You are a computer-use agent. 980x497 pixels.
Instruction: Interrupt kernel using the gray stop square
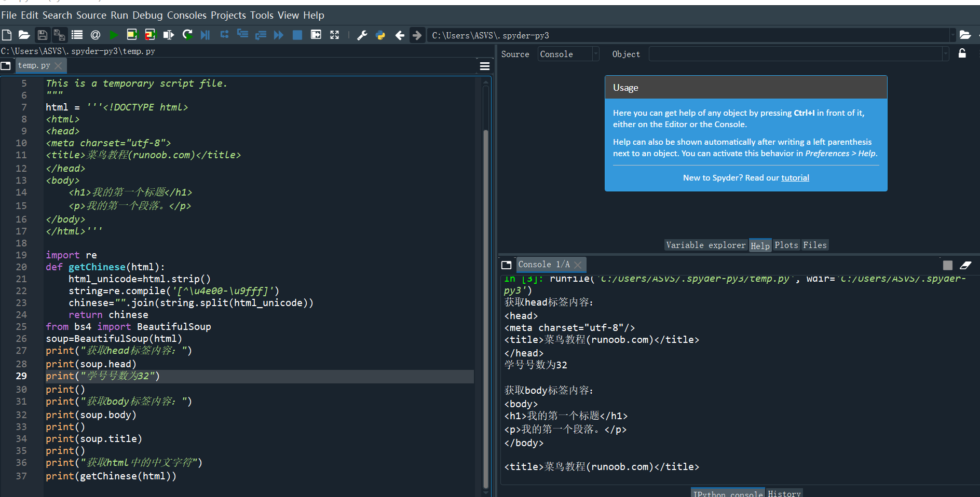pos(947,265)
